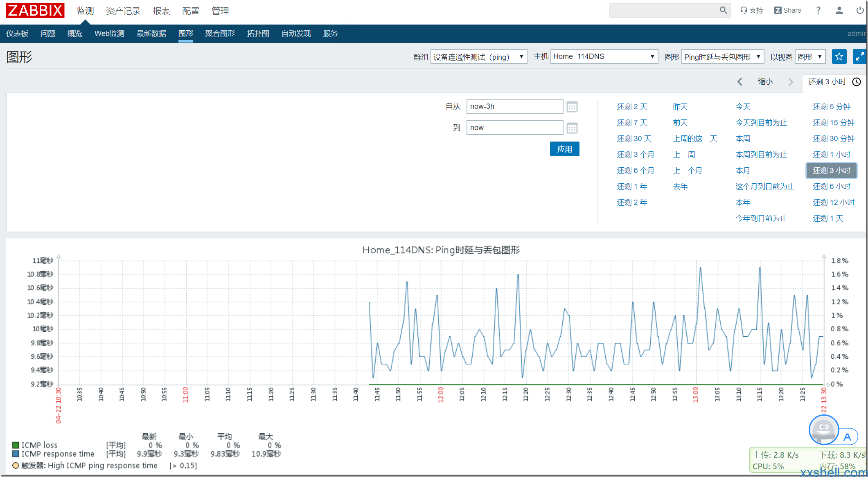Open the 主机 Home_114DNS dropdown
Image resolution: width=868 pixels, height=477 pixels.
point(604,56)
